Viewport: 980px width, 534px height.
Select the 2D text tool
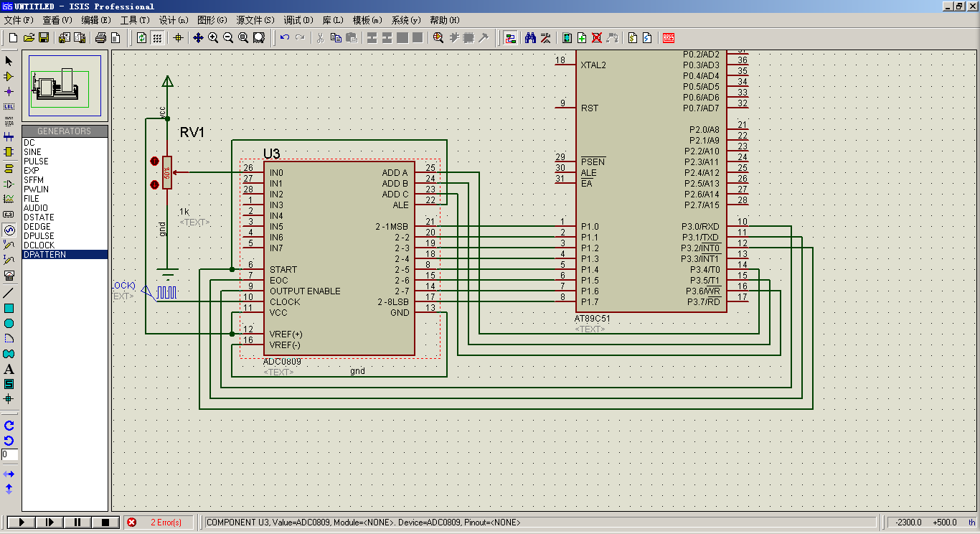click(x=9, y=369)
